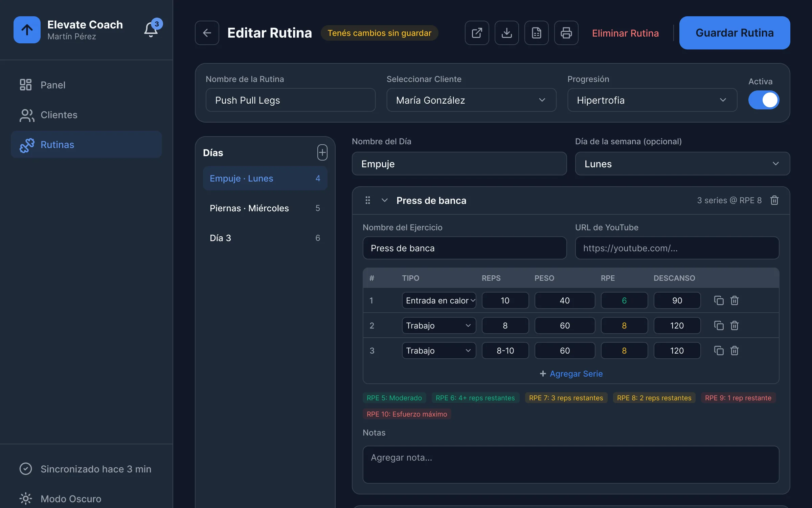Click Eliminar Rutina link
Image resolution: width=812 pixels, height=508 pixels.
[x=625, y=33]
